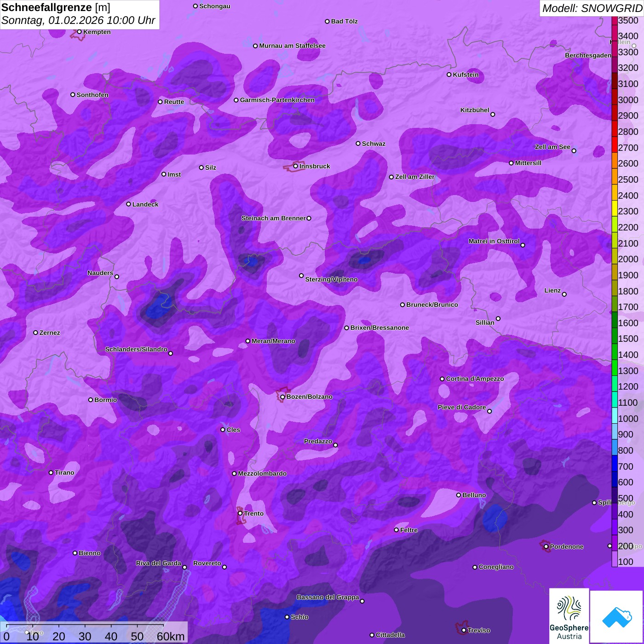644x644 pixels.
Task: Click the Bormio location dot
Action: [x=91, y=400]
